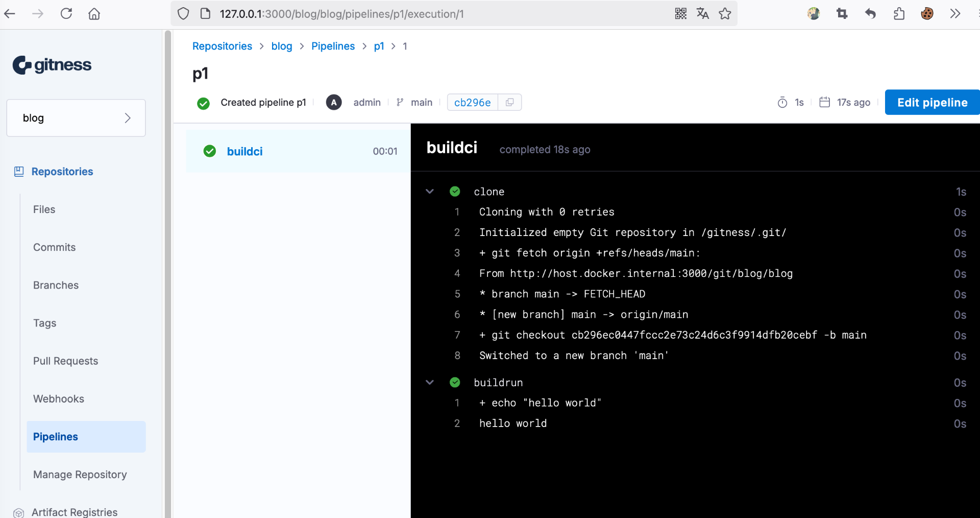Select Webhooks in the sidebar
Image resolution: width=980 pixels, height=518 pixels.
tap(59, 399)
